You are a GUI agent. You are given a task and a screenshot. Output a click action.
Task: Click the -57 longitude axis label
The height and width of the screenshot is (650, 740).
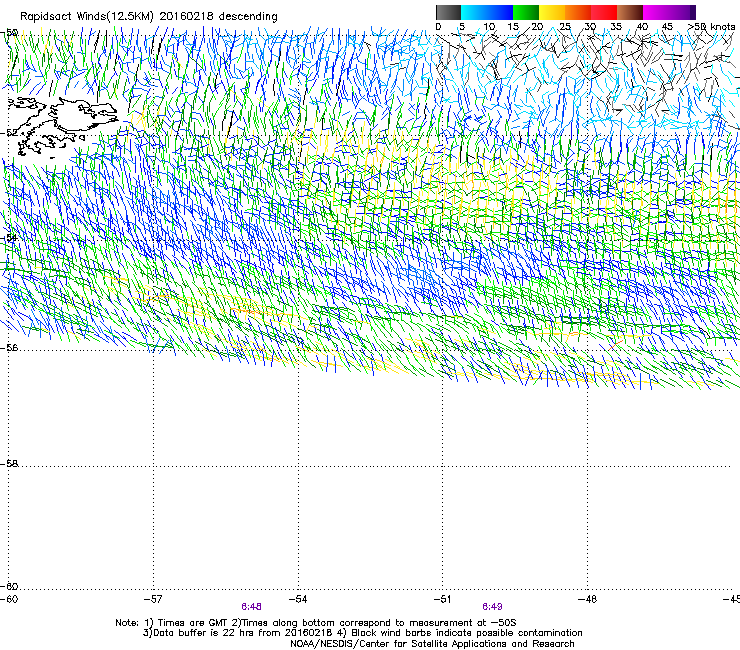pyautogui.click(x=153, y=599)
